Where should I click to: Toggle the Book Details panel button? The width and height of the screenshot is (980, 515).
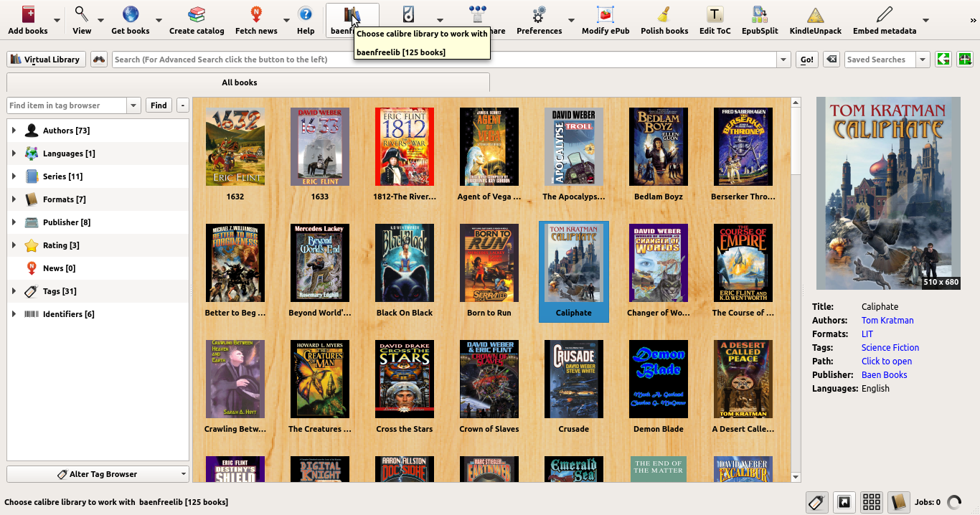pyautogui.click(x=899, y=502)
